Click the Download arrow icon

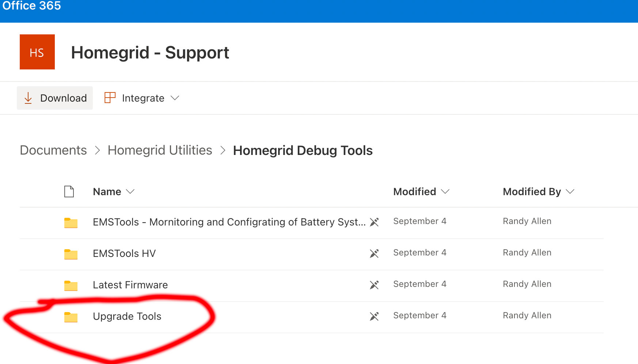point(28,98)
